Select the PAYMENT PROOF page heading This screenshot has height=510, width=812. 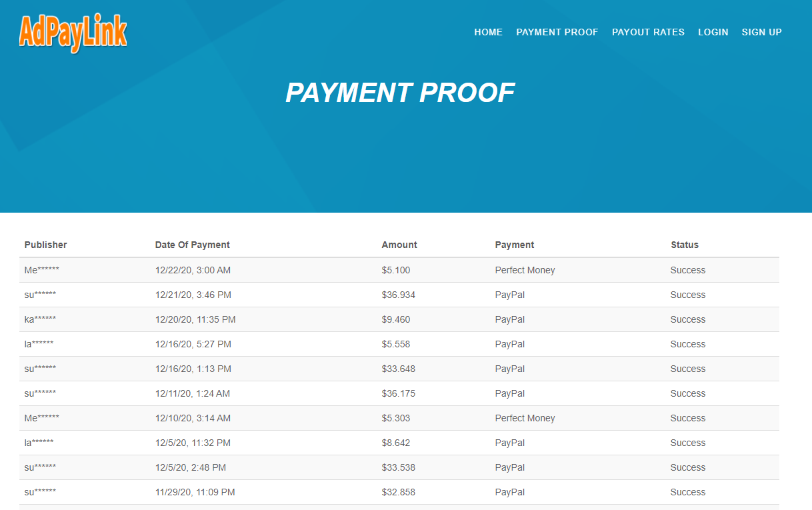[x=400, y=93]
